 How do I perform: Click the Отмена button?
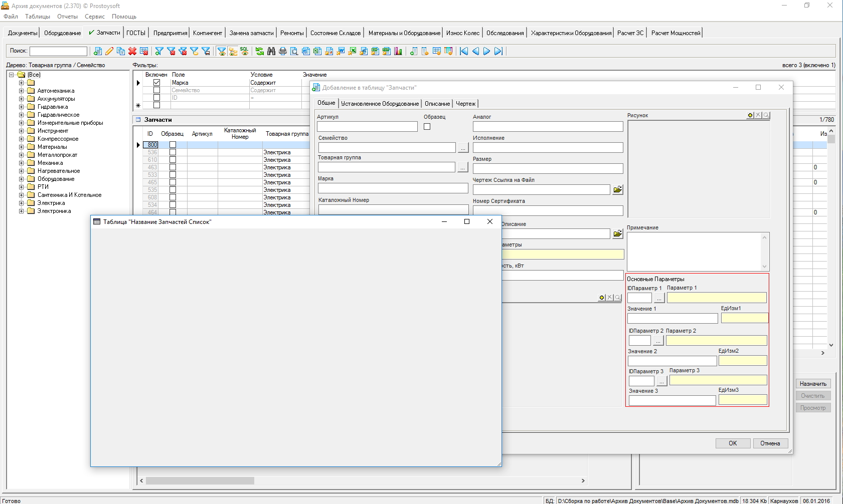click(770, 443)
